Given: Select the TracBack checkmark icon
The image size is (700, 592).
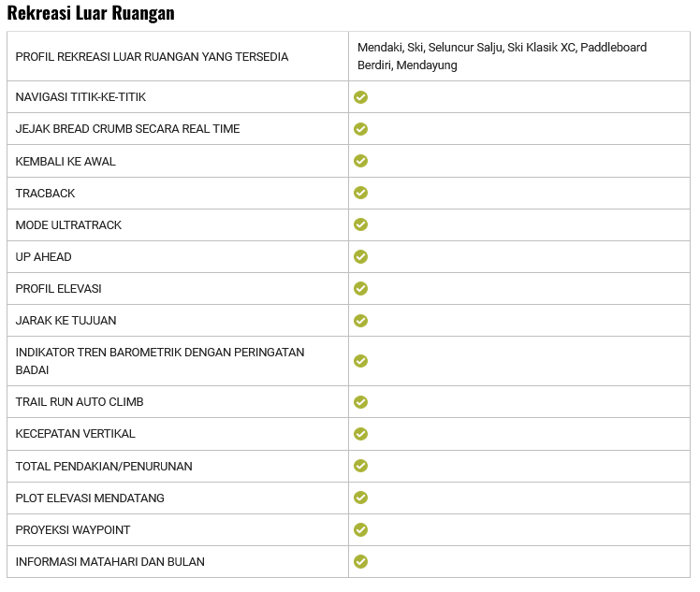Looking at the screenshot, I should [x=360, y=193].
